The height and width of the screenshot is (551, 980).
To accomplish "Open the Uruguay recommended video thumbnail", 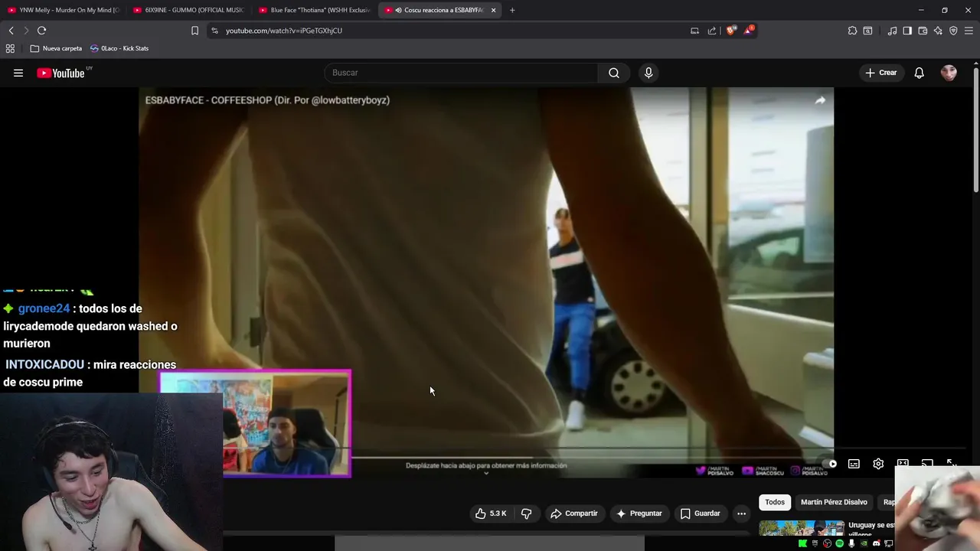I will [x=802, y=528].
